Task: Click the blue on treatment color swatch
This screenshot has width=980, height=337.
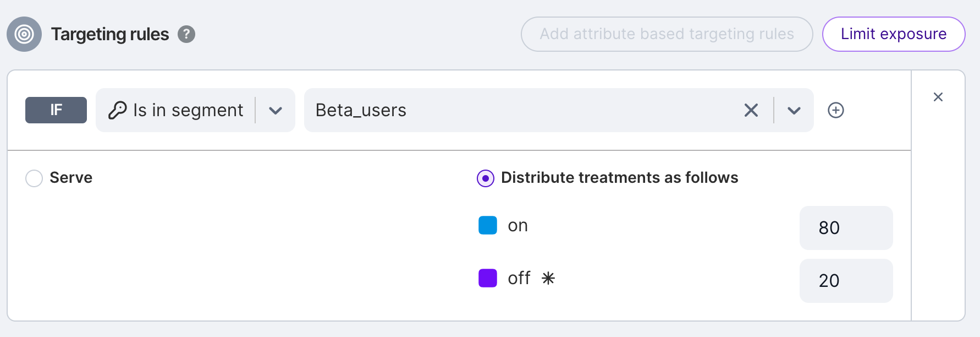Action: 488,225
